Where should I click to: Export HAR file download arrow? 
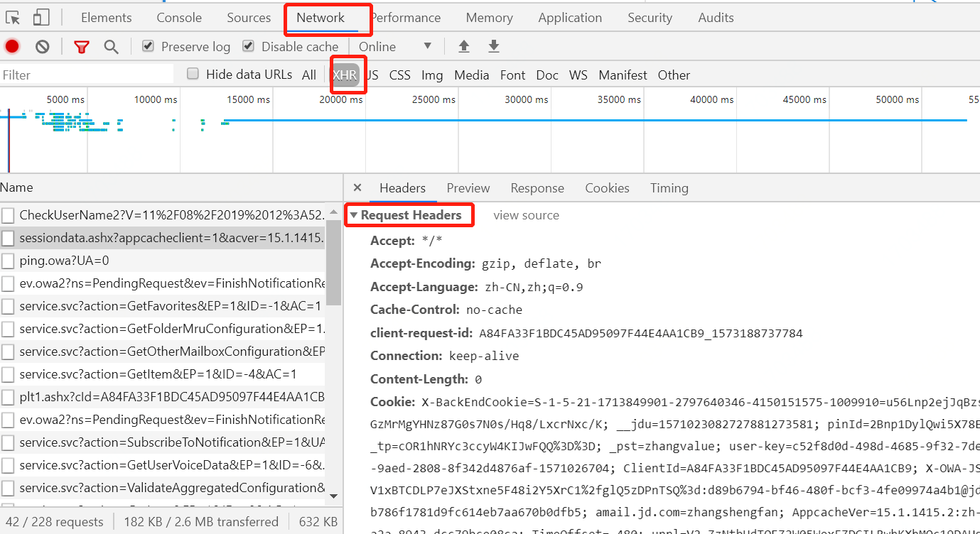(x=494, y=47)
